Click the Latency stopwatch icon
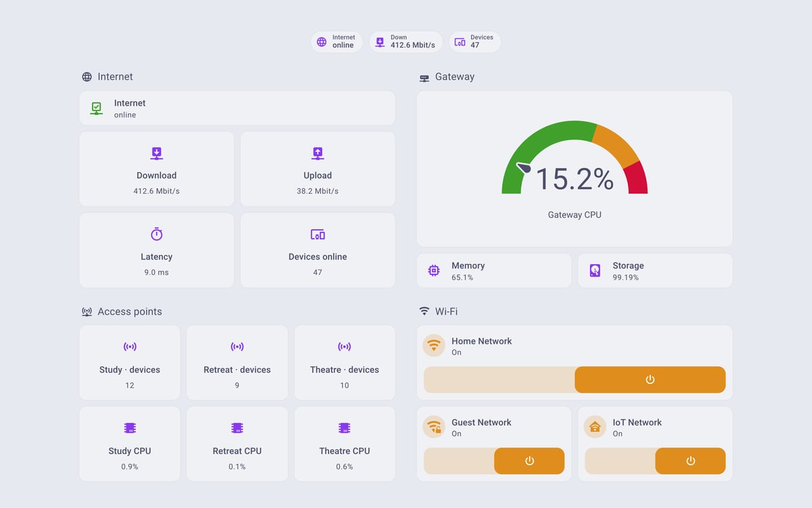This screenshot has width=812, height=508. 156,234
